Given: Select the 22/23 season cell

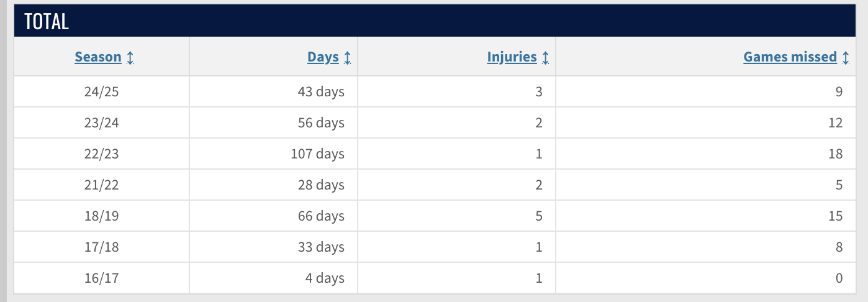Looking at the screenshot, I should point(101,154).
